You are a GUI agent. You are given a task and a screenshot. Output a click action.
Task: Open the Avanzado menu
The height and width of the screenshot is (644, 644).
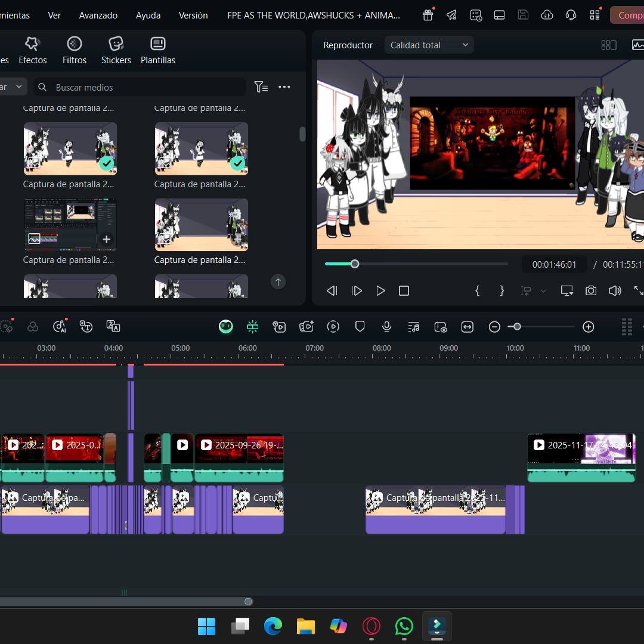[98, 16]
